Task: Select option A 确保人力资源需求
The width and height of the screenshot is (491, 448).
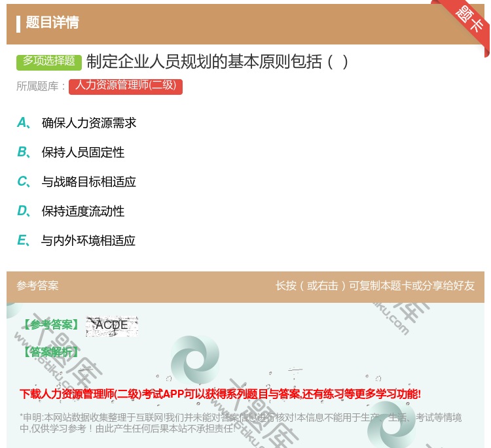Action: click(77, 123)
